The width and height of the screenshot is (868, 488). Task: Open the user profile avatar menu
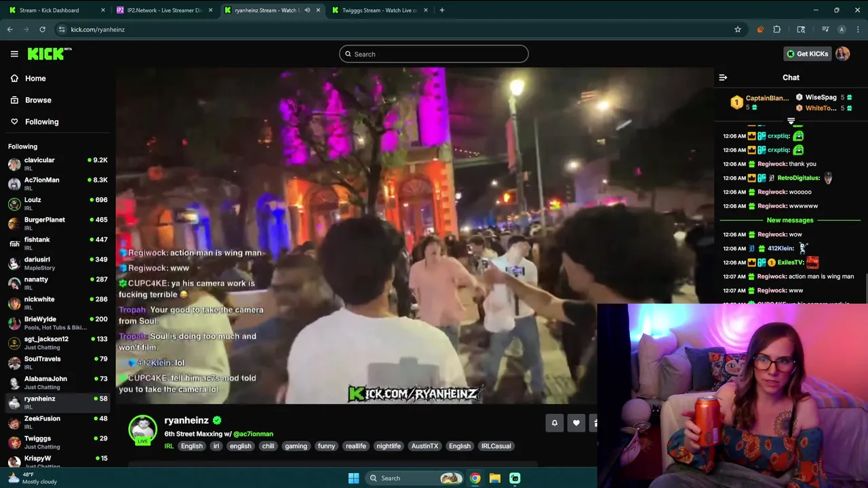pyautogui.click(x=842, y=54)
